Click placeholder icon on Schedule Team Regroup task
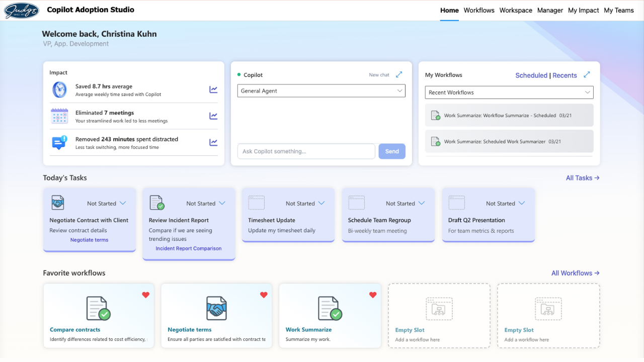644x362 pixels. 357,203
